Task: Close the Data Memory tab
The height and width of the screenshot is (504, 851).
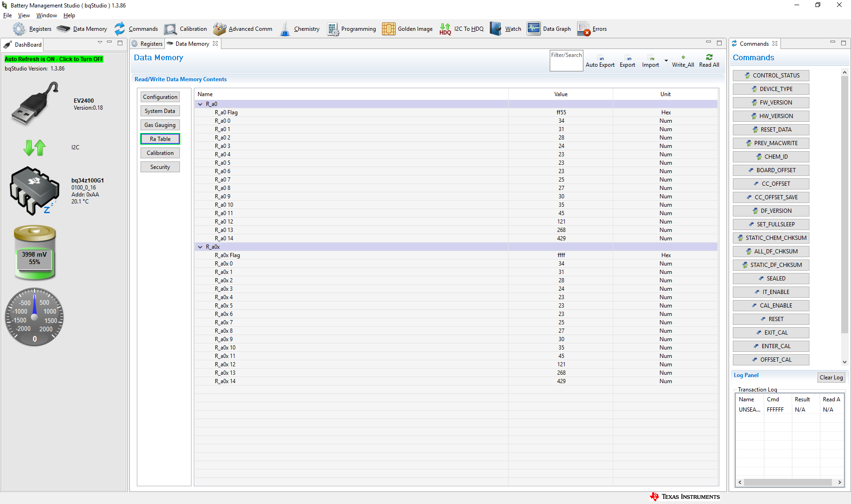Action: click(215, 43)
